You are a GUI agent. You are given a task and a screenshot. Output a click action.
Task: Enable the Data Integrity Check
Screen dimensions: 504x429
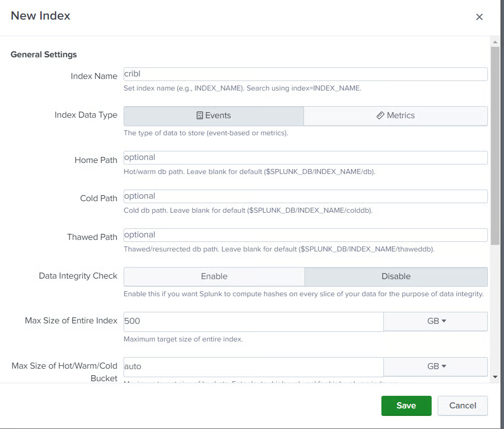tap(214, 276)
